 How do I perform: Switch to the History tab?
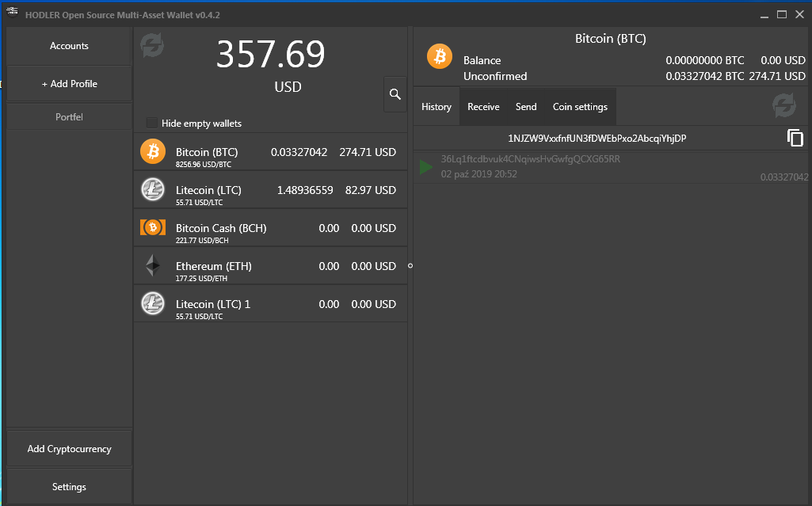(436, 107)
